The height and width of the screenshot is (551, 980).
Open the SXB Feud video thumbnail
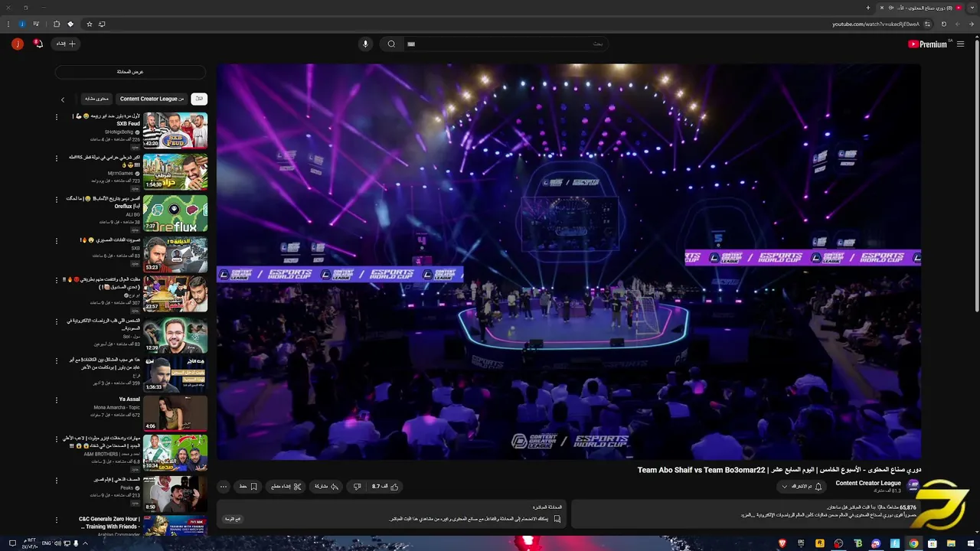click(175, 130)
